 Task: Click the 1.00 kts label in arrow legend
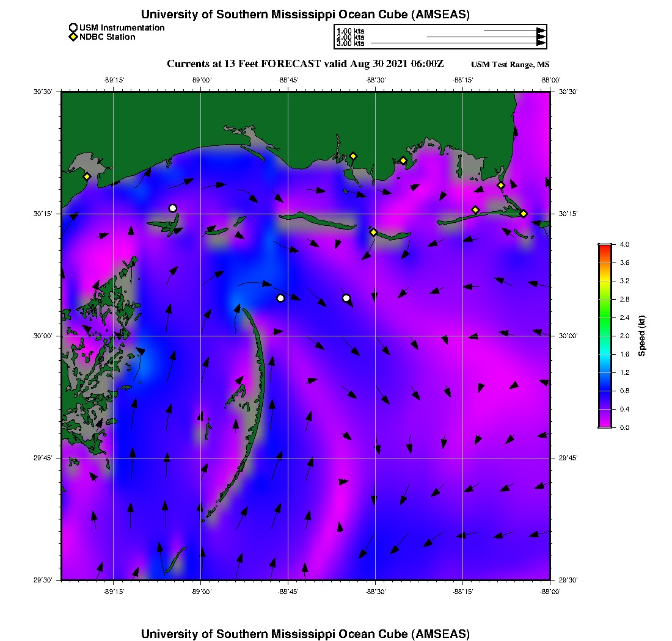pos(350,31)
